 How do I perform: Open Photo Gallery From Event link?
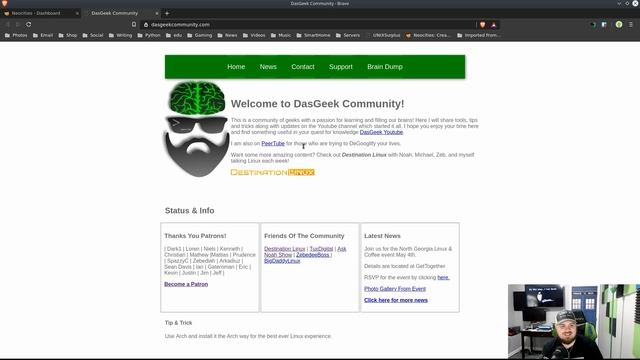[395, 289]
